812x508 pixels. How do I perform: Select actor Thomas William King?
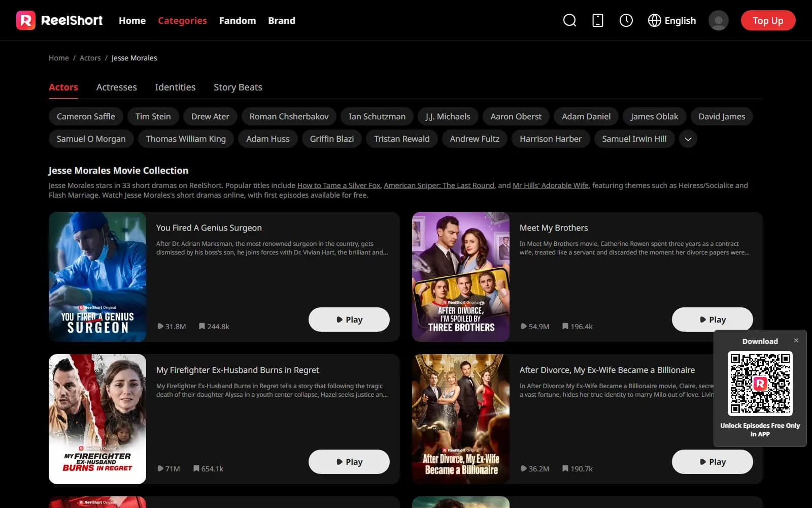click(x=186, y=139)
